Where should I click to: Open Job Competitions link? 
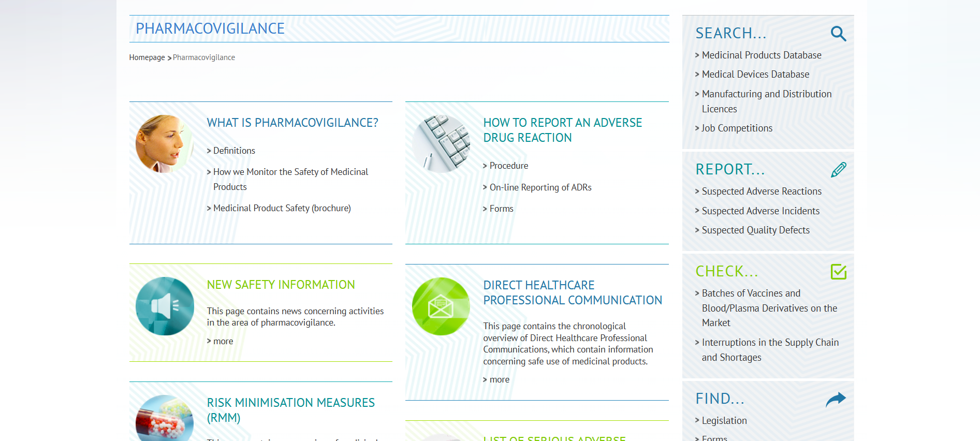(737, 128)
